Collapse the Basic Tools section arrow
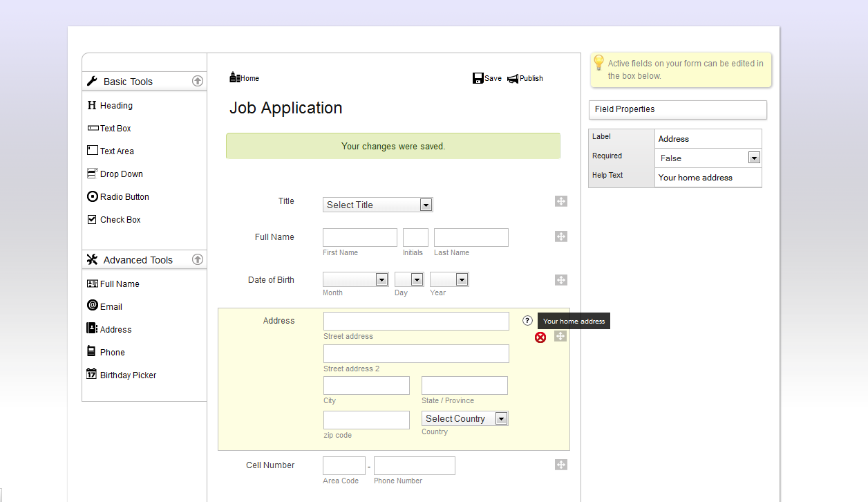This screenshot has height=502, width=868. 198,81
